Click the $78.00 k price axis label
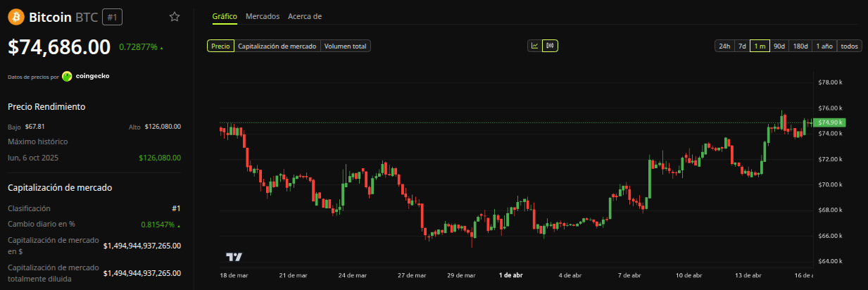This screenshot has width=868, height=290. point(830,82)
